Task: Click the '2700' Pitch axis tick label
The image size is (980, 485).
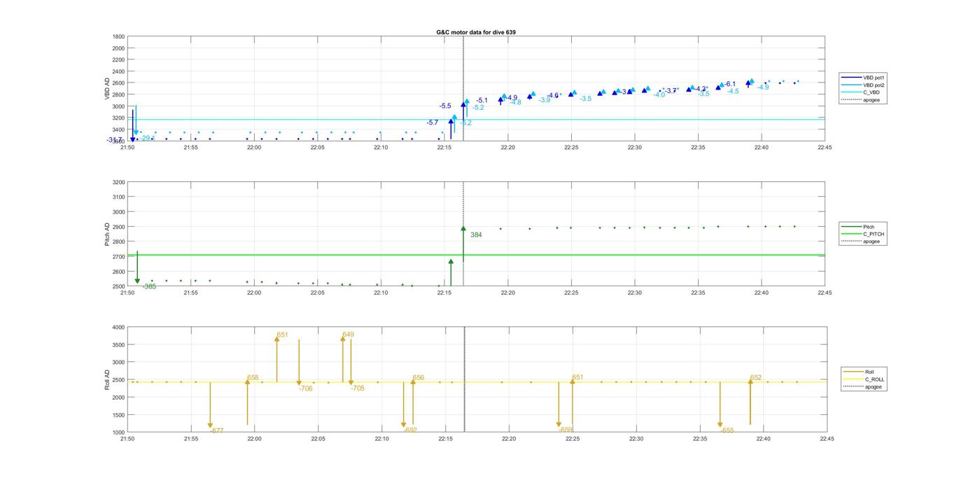Action: coord(118,256)
